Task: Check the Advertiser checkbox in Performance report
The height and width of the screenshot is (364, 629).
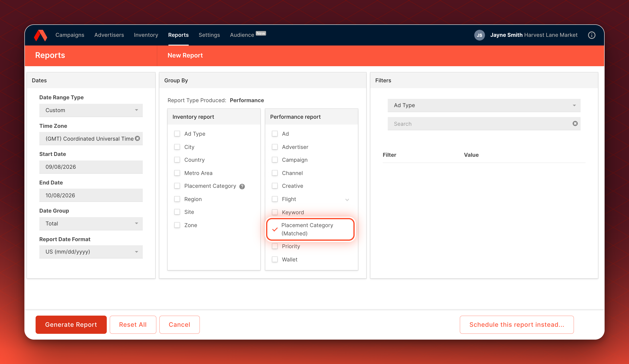Action: (275, 147)
